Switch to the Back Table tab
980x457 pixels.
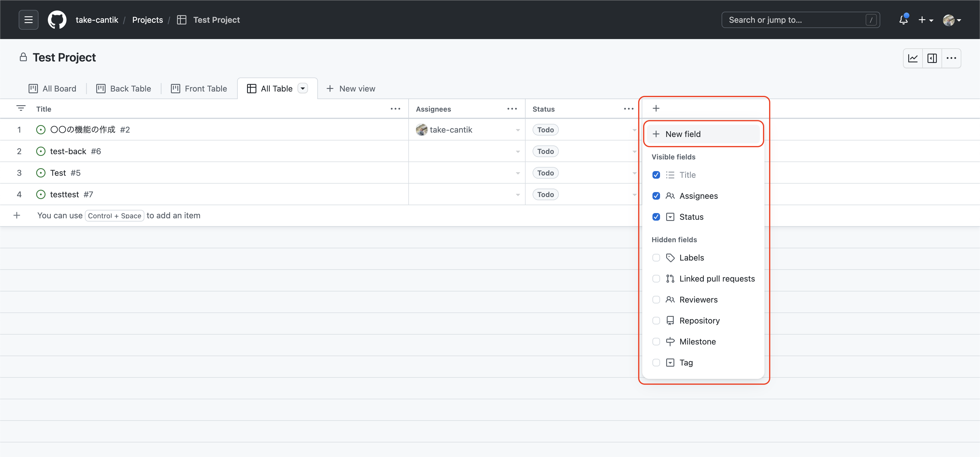[x=124, y=89]
